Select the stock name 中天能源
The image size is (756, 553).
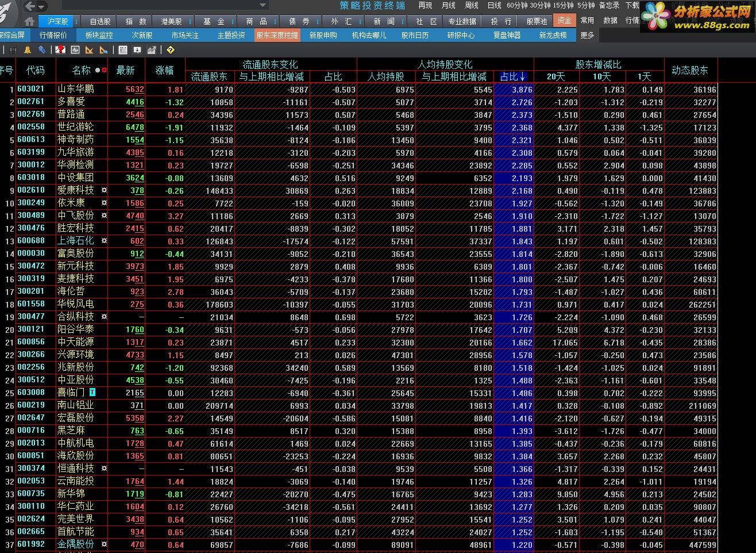[75, 341]
